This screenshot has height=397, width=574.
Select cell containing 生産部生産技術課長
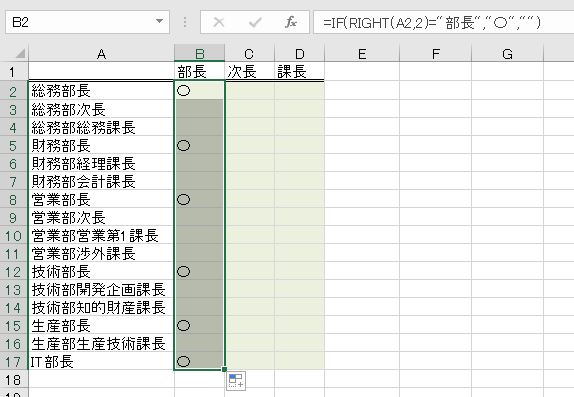tap(101, 344)
